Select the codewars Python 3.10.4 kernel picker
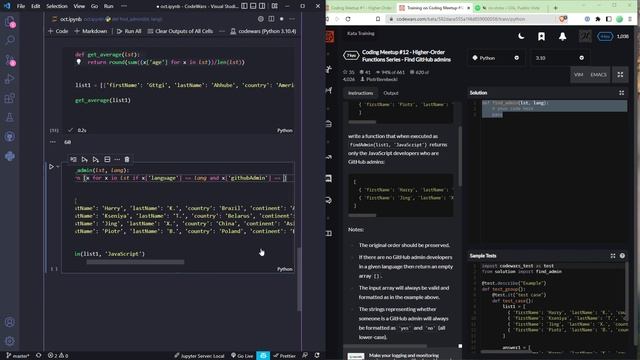Image resolution: width=640 pixels, height=360 pixels. [263, 31]
